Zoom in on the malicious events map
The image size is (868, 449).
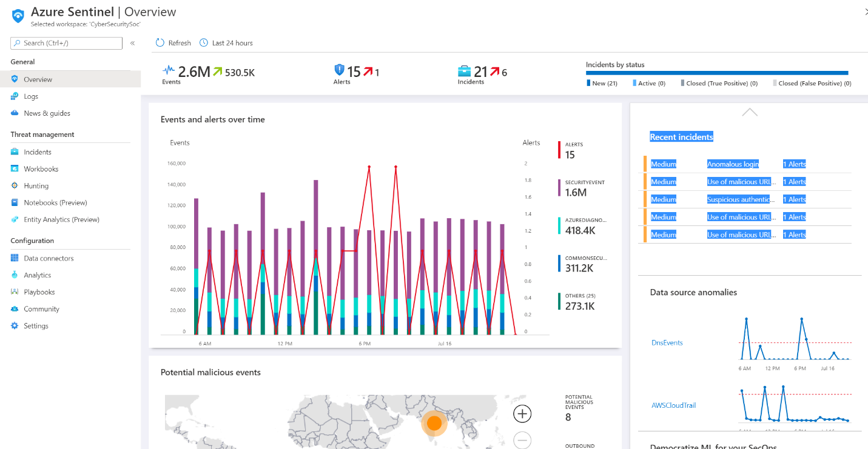tap(522, 413)
